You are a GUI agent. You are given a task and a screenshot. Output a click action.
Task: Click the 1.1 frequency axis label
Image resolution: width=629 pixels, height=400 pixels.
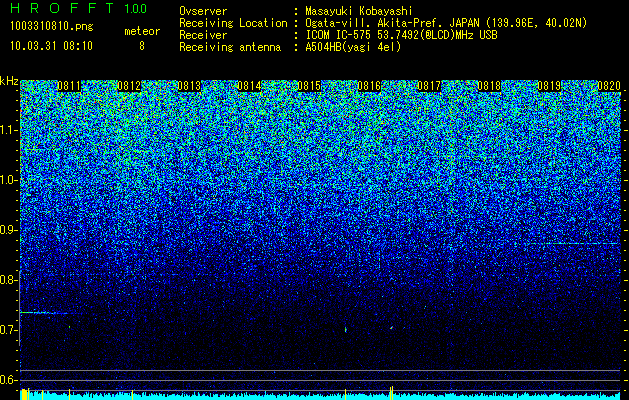point(9,130)
